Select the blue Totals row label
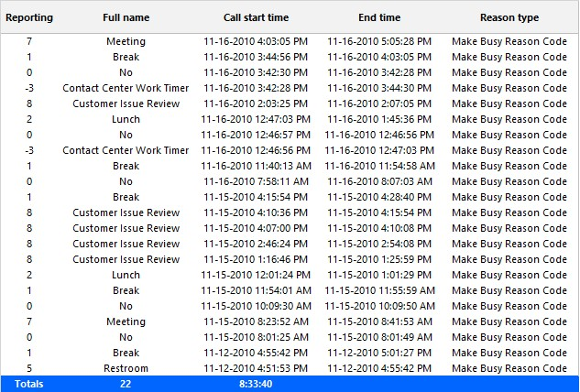 [x=29, y=384]
